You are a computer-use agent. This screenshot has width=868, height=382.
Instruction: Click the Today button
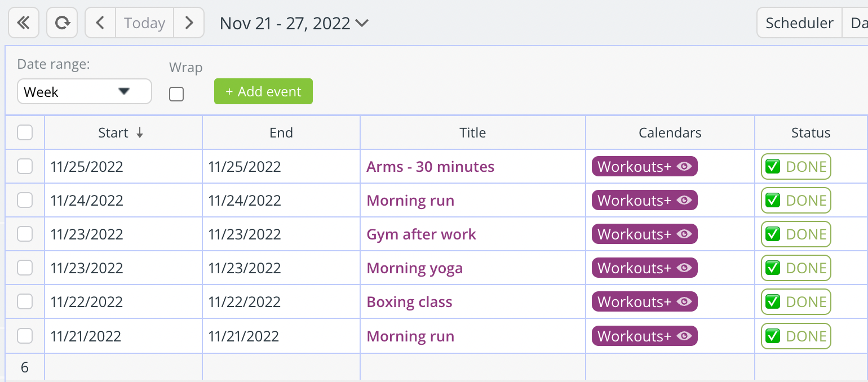pos(144,23)
